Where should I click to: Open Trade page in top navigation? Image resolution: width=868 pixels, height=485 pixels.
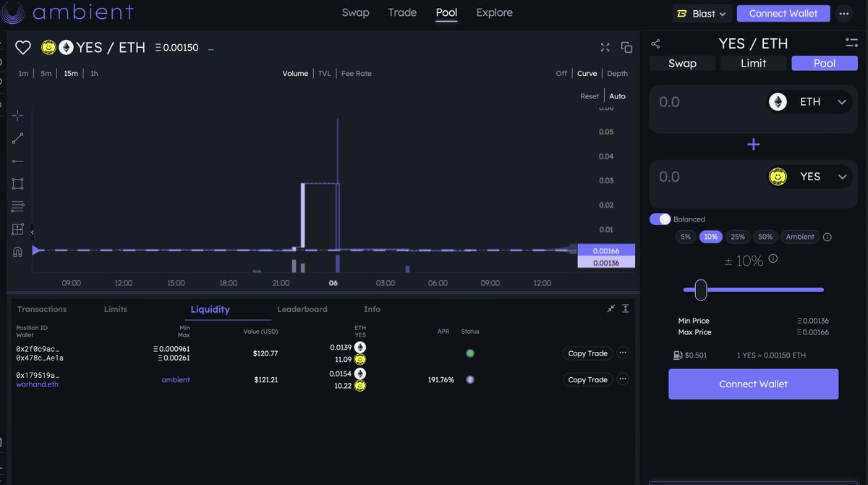click(x=402, y=12)
